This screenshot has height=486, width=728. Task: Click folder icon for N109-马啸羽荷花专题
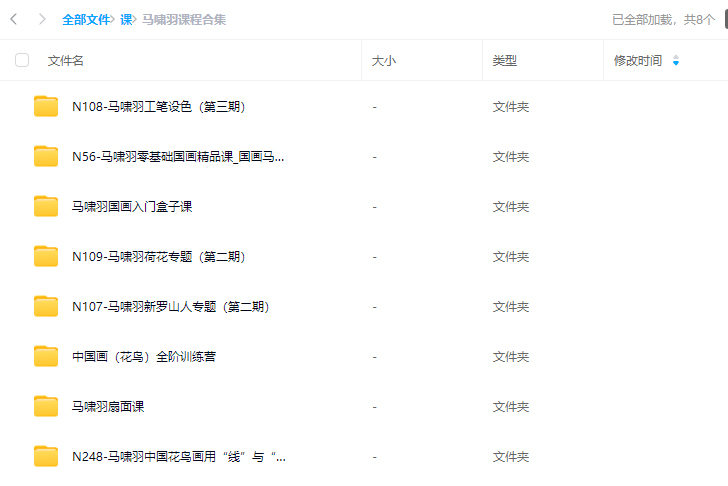click(46, 257)
